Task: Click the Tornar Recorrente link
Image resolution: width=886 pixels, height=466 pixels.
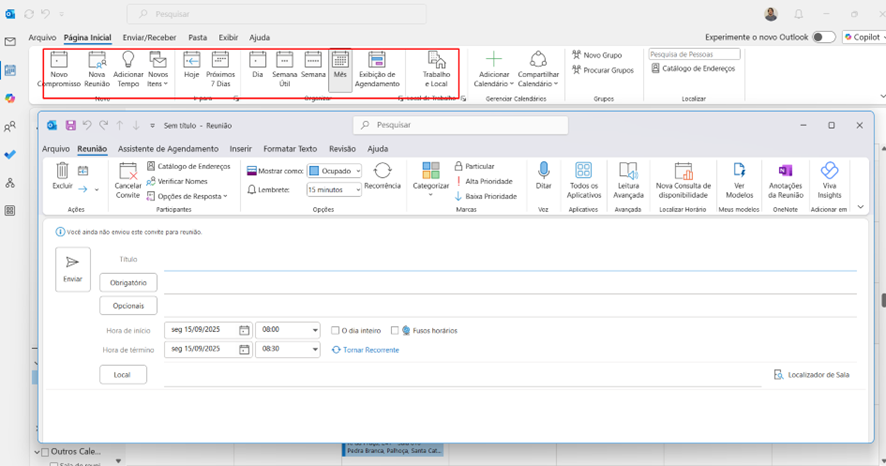Action: tap(370, 350)
